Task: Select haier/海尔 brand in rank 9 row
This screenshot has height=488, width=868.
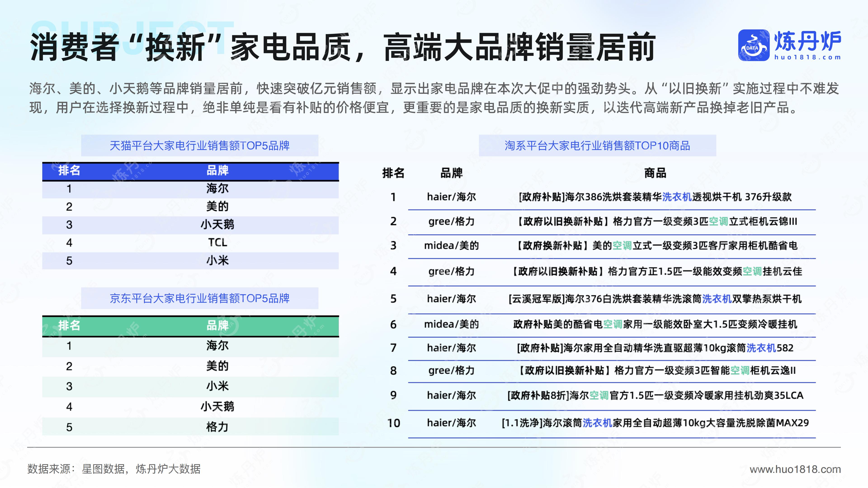Action: tap(452, 395)
